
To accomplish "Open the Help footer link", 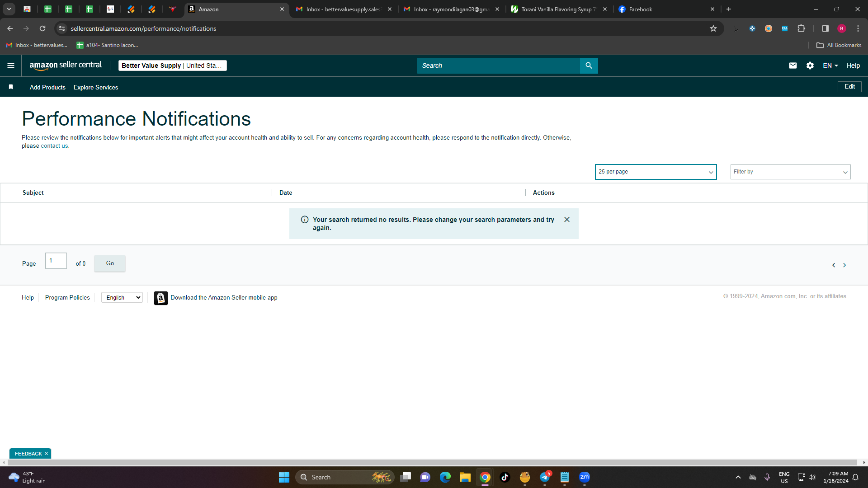I will [28, 297].
